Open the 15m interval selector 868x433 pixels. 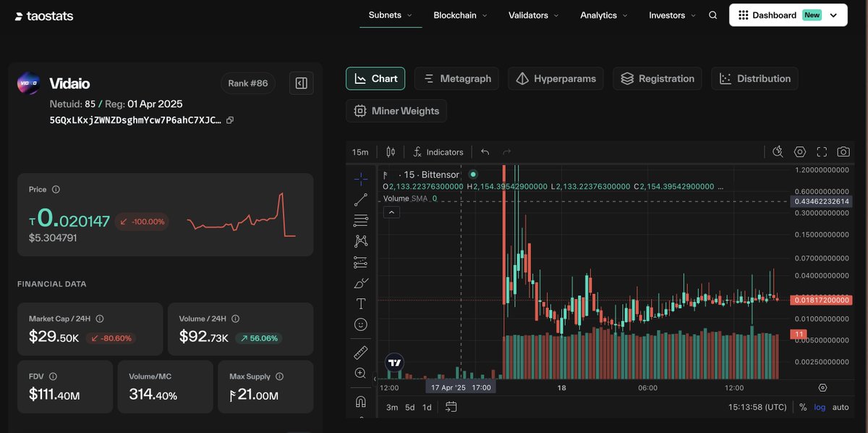tap(360, 152)
